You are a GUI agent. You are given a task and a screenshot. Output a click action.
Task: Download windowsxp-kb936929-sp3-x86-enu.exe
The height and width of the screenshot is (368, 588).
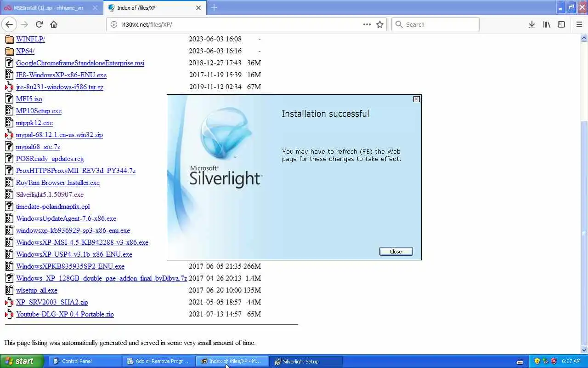(73, 230)
